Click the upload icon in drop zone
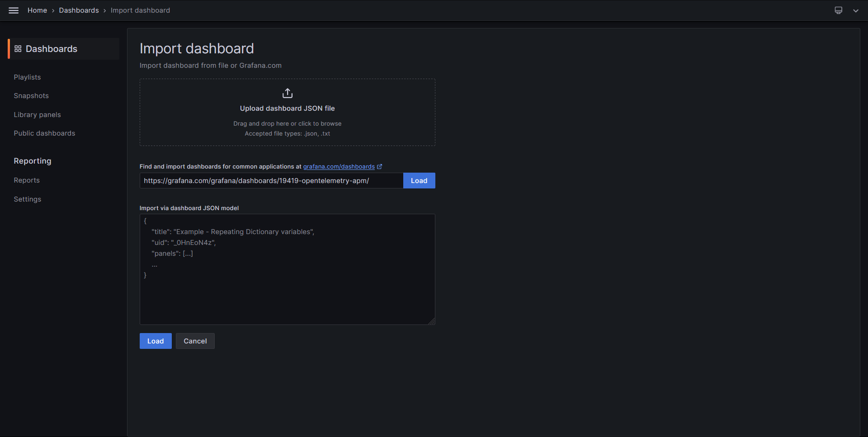 click(287, 94)
